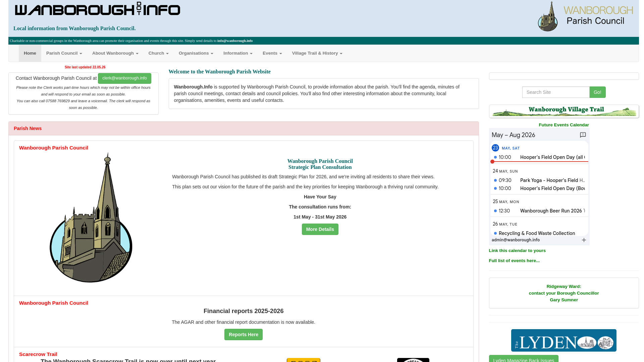644x362 pixels.
Task: Open the Church dropdown menu
Action: pos(158,53)
